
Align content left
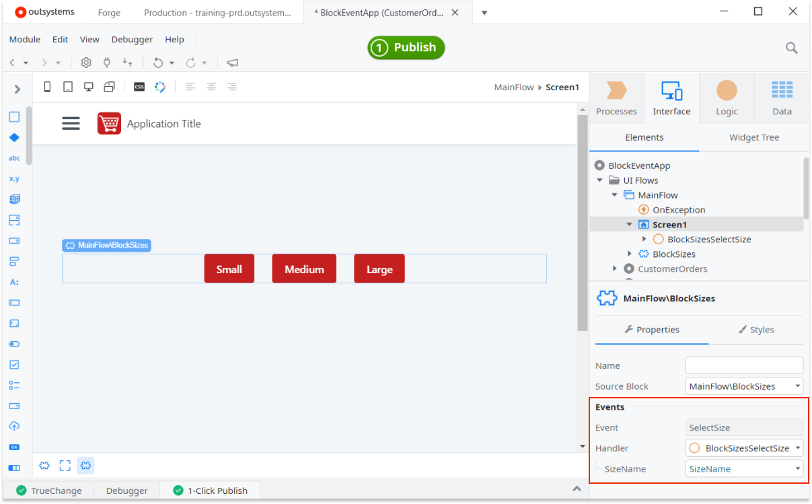(x=190, y=87)
